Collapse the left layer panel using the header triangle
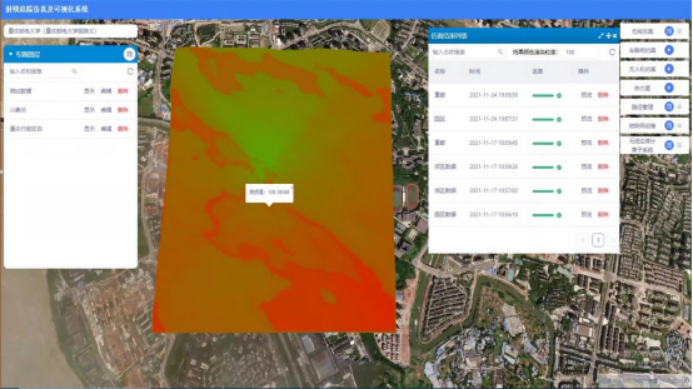 click(x=11, y=54)
